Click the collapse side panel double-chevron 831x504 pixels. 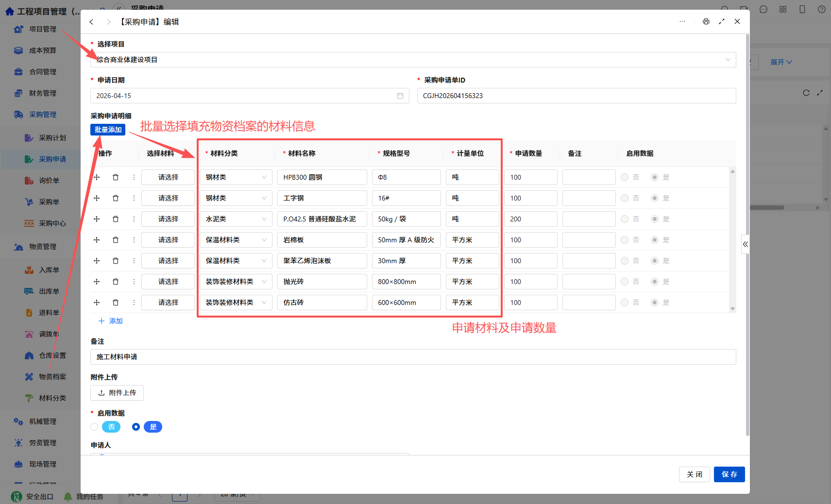(745, 244)
